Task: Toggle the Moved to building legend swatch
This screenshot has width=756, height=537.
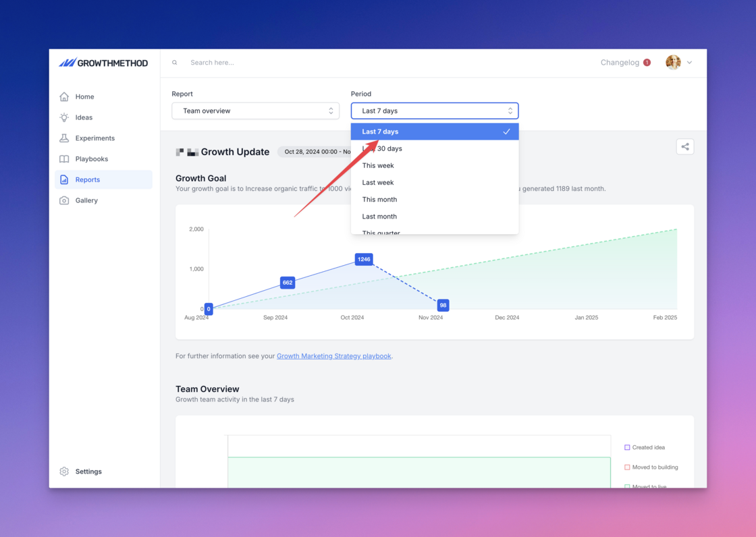Action: click(x=627, y=467)
